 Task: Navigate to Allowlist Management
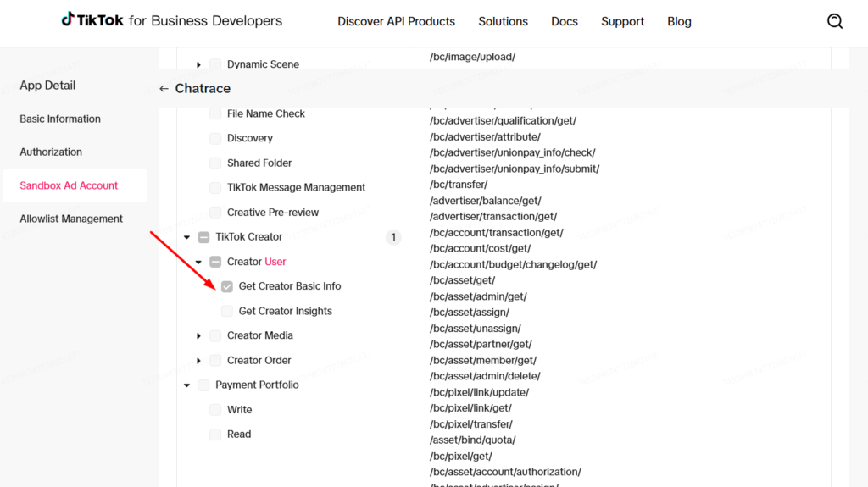[x=71, y=219]
